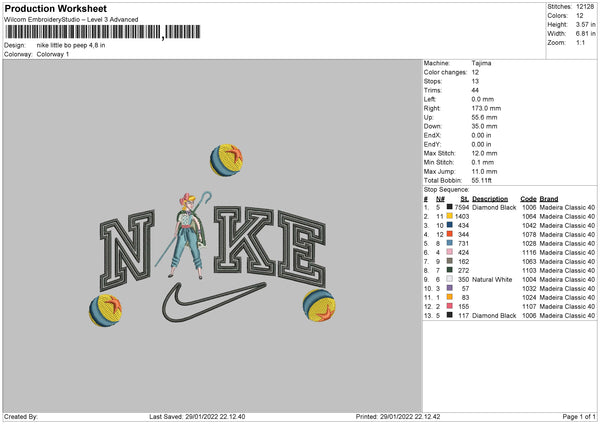The width and height of the screenshot is (600, 424).
Task: Click the embroidered letter N
Action: 127,250
